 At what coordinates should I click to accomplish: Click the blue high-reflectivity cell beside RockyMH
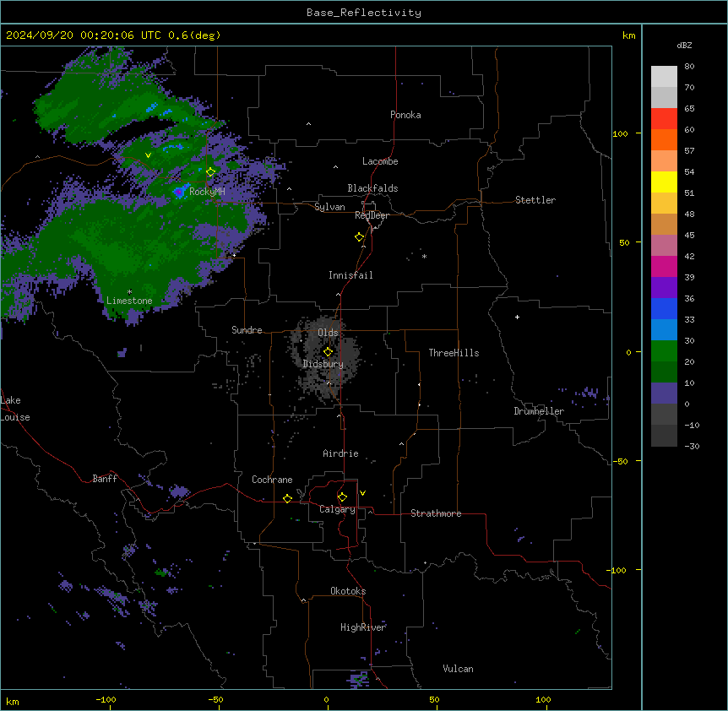(179, 192)
